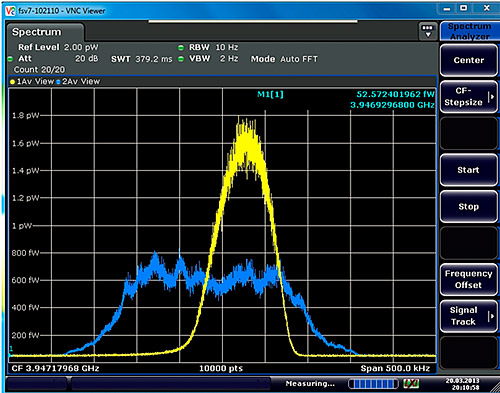This screenshot has width=500, height=393.
Task: Click the Measuring... status text
Action: (x=310, y=384)
